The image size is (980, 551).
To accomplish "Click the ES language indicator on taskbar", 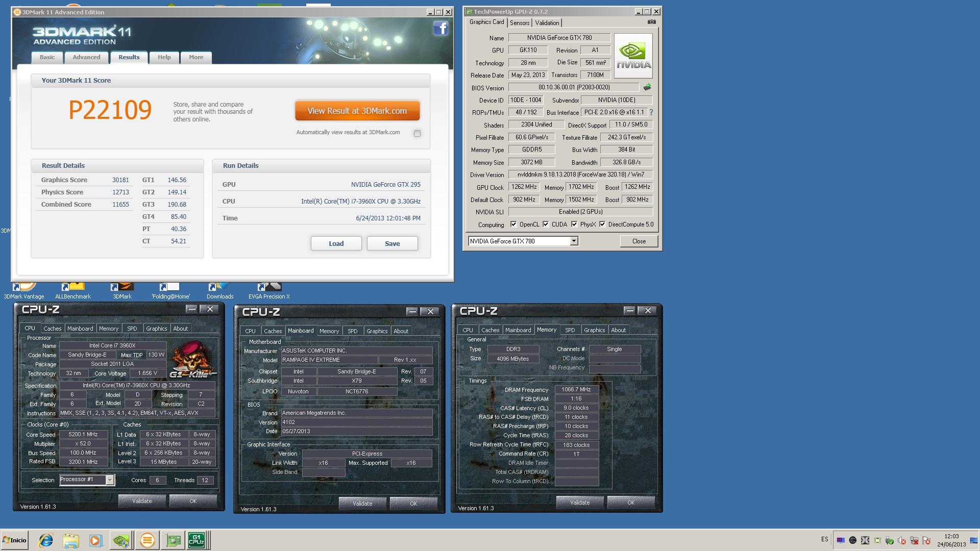I will click(x=825, y=539).
